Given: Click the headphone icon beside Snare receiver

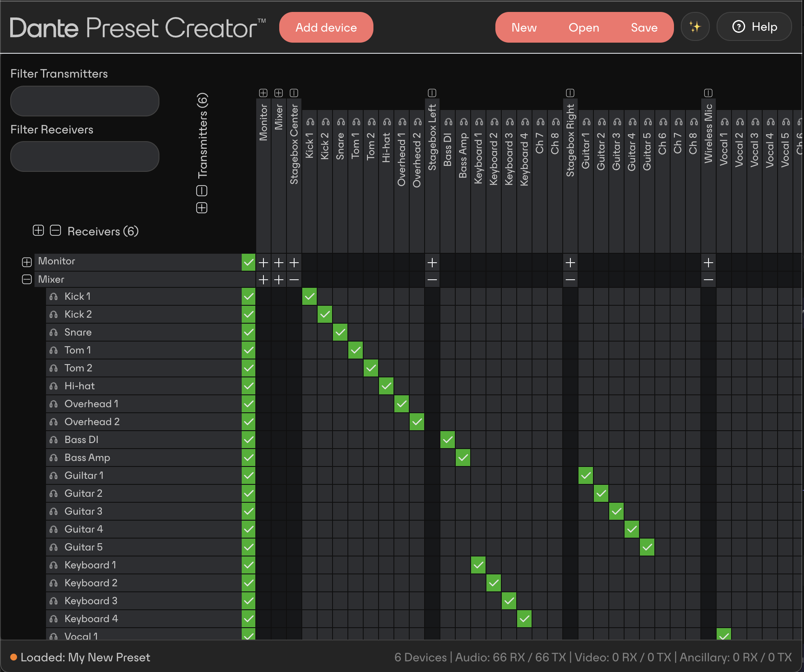Looking at the screenshot, I should [x=53, y=333].
